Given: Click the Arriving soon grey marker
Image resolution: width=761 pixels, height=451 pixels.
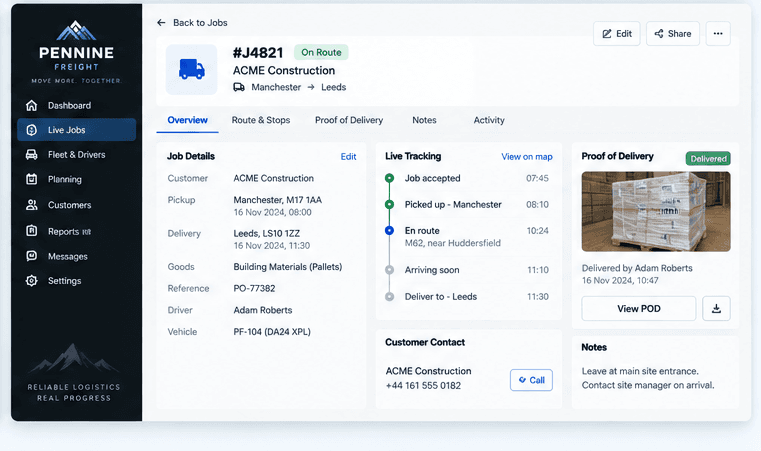Looking at the screenshot, I should [389, 270].
